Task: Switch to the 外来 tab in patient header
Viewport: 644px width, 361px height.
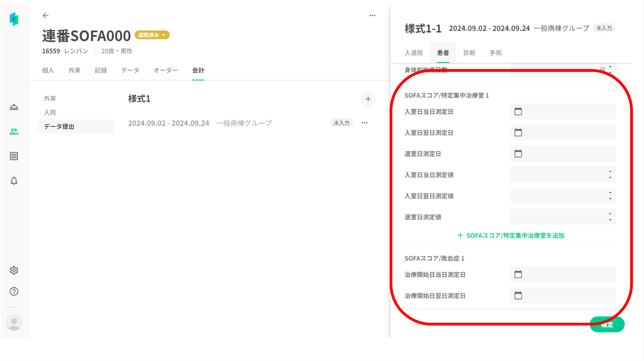Action: click(74, 70)
